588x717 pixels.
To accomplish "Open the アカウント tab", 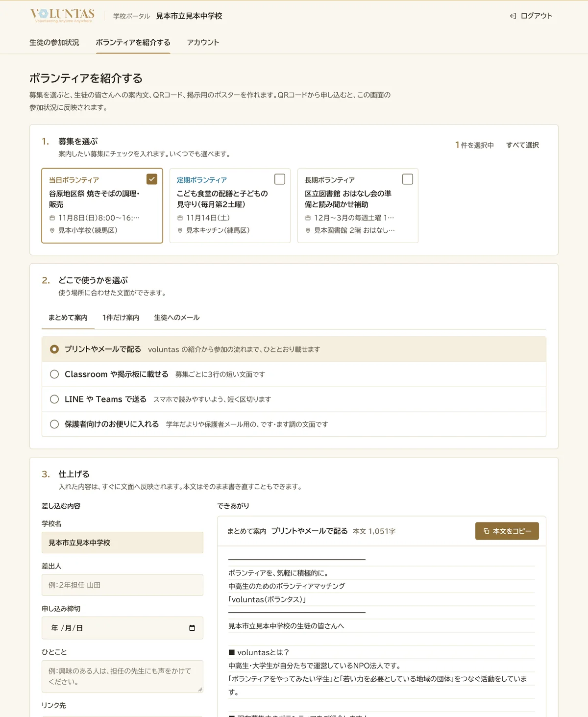I will pyautogui.click(x=203, y=43).
